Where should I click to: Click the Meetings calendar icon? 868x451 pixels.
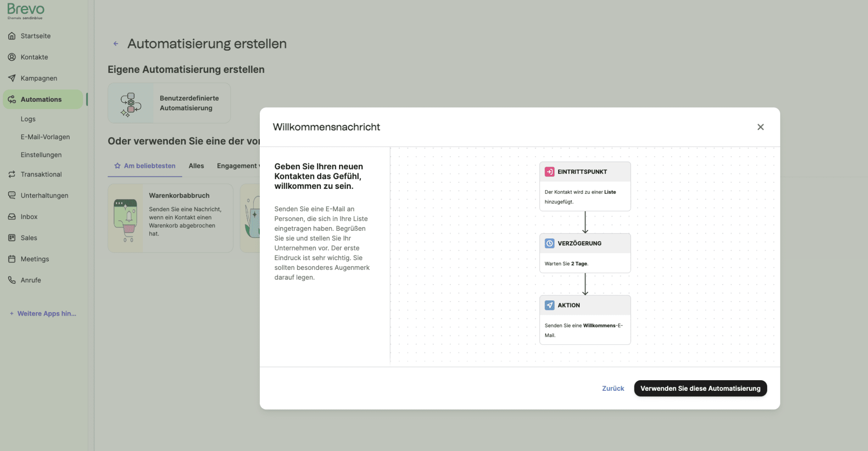[x=12, y=259]
